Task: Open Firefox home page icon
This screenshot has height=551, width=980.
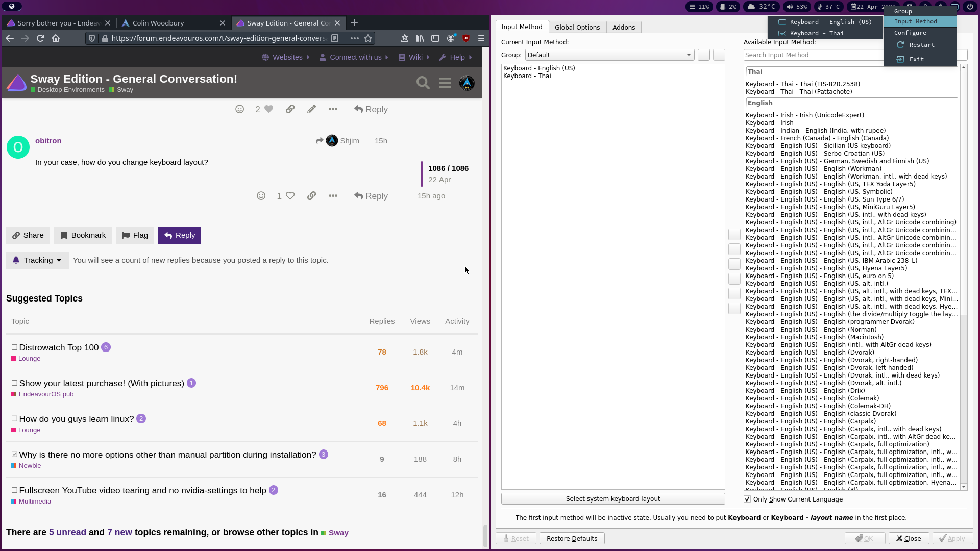Action: [x=56, y=38]
